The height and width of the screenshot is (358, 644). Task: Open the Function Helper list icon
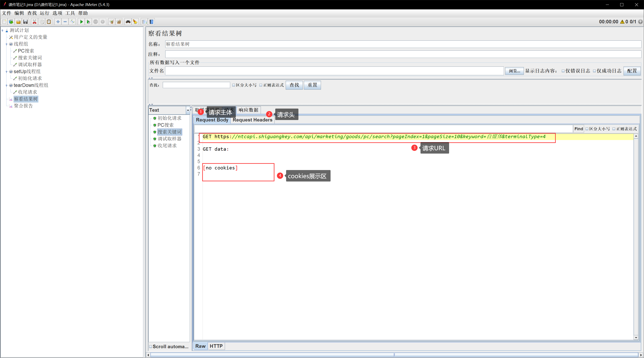point(144,22)
